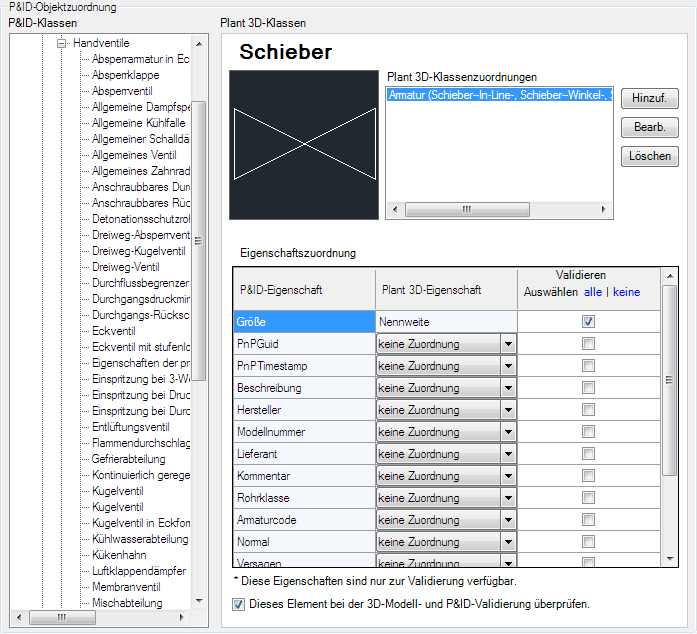697x634 pixels.
Task: Select Allgemeine Kühlfalle tree item
Action: pyautogui.click(x=139, y=123)
